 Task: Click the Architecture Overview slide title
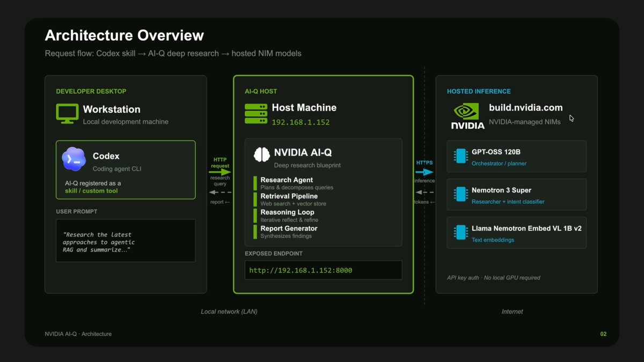point(125,36)
